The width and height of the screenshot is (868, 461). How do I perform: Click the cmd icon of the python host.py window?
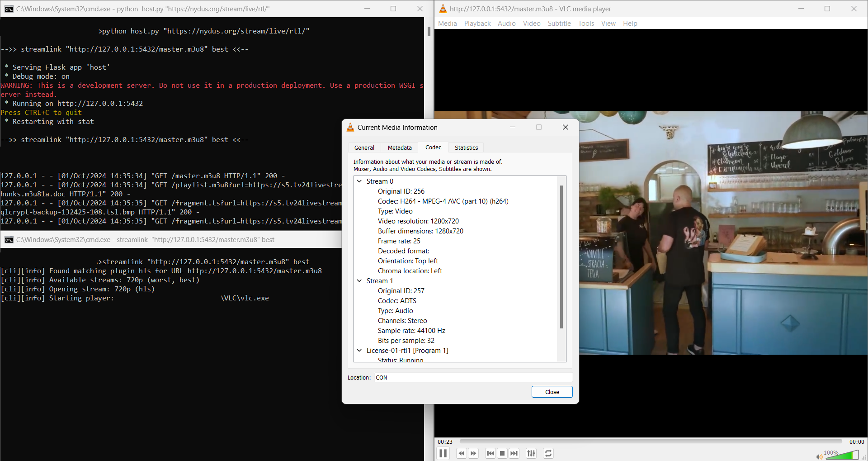[9, 9]
